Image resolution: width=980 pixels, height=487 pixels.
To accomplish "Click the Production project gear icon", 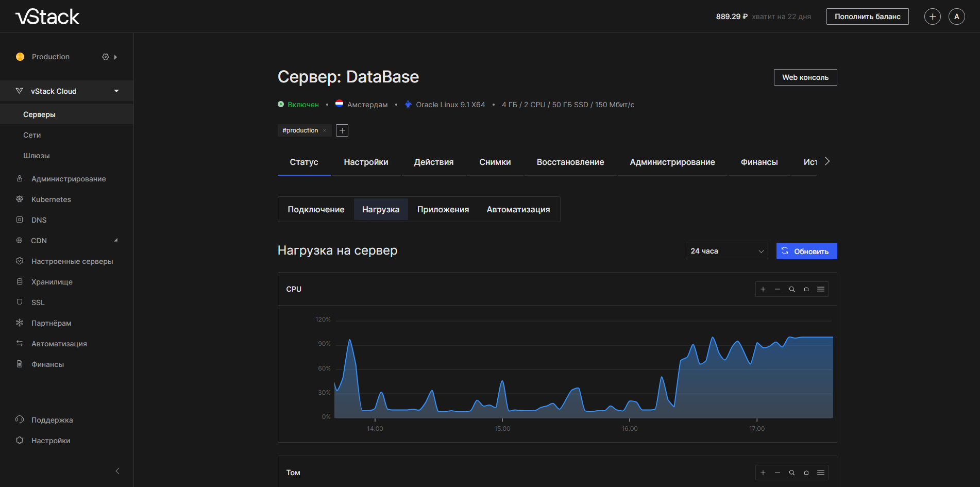I will (x=106, y=57).
